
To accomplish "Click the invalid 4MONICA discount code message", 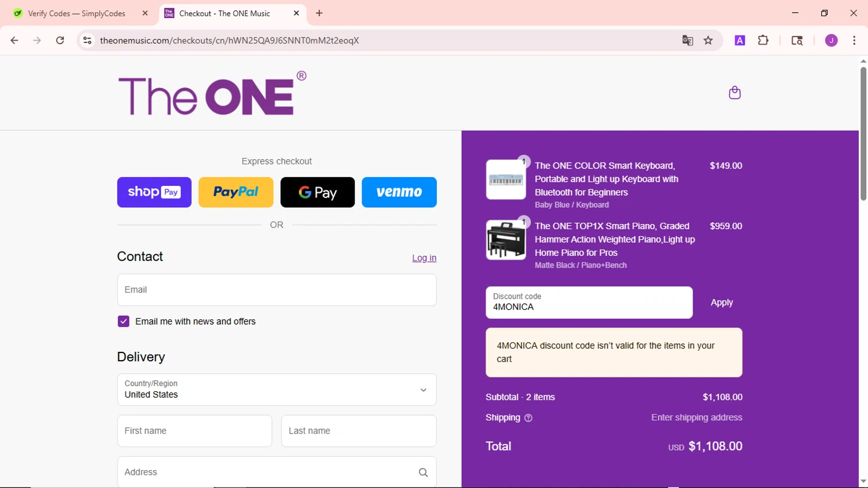I will [x=614, y=353].
